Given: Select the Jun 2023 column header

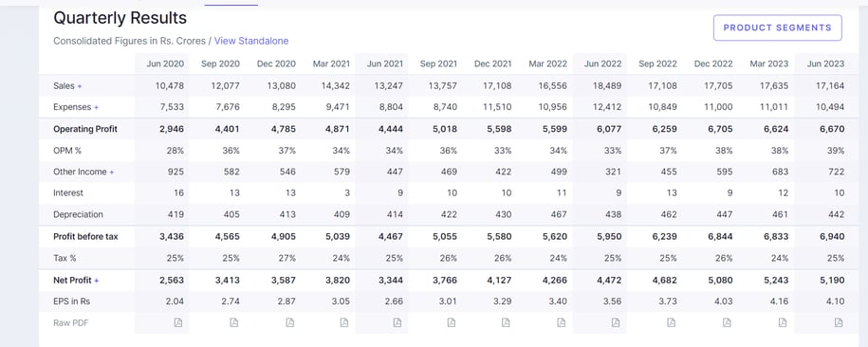Looking at the screenshot, I should (x=825, y=64).
